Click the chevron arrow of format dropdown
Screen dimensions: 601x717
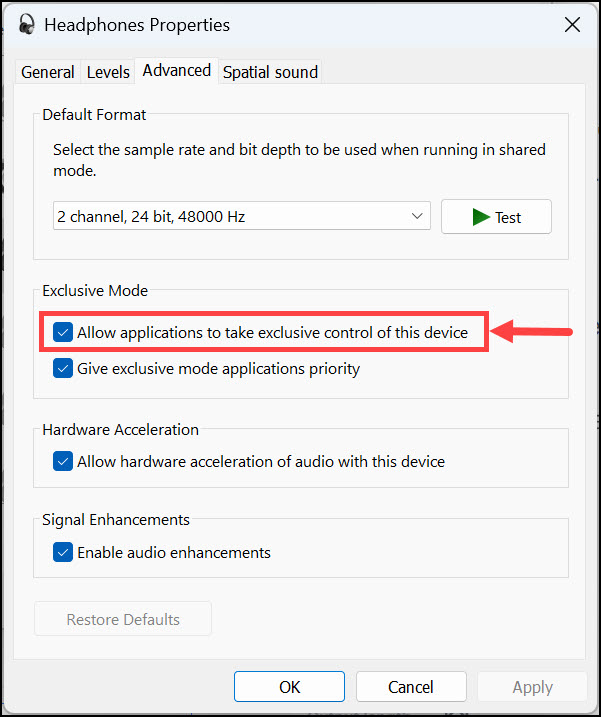point(417,216)
